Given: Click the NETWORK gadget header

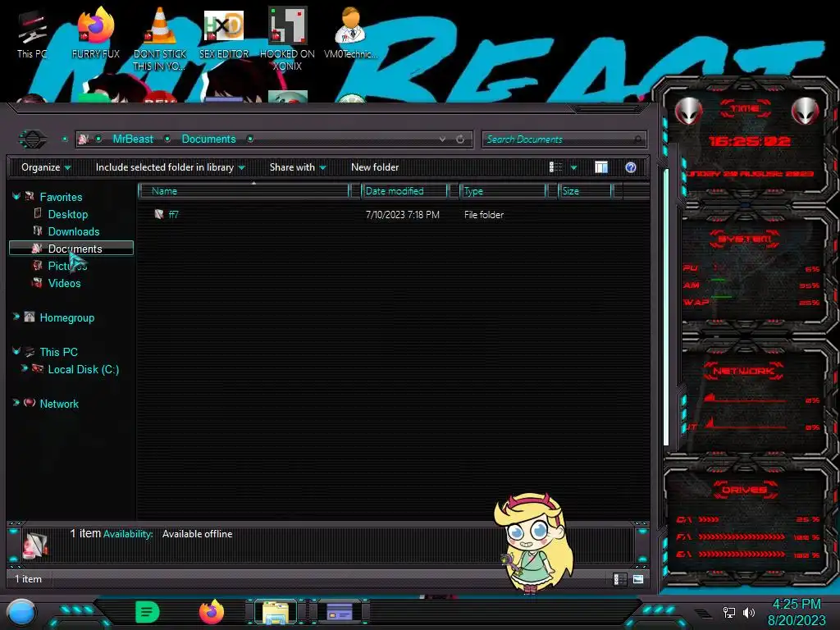Looking at the screenshot, I should [743, 371].
